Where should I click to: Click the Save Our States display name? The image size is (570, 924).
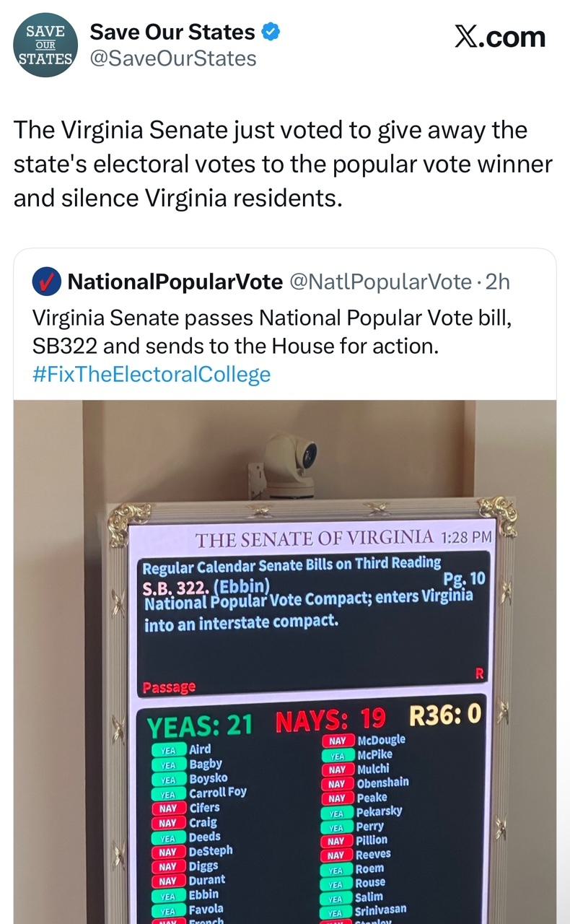tap(172, 32)
